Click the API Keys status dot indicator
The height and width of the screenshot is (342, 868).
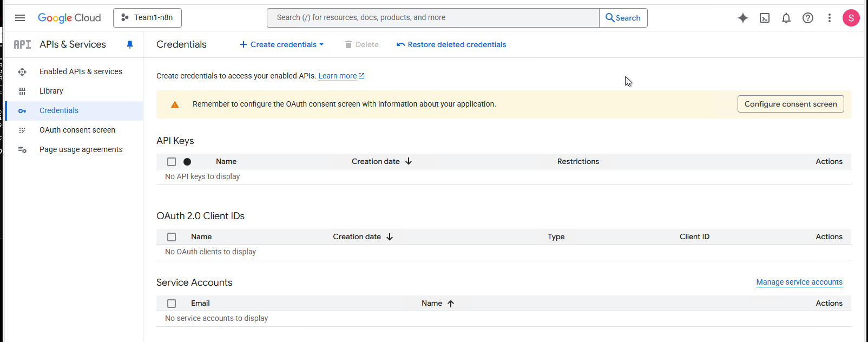point(187,162)
